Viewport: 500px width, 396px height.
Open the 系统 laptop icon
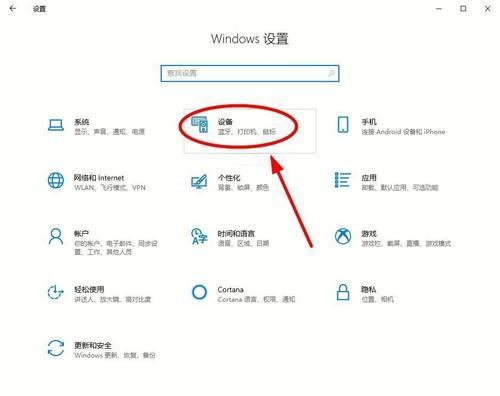[x=56, y=125]
